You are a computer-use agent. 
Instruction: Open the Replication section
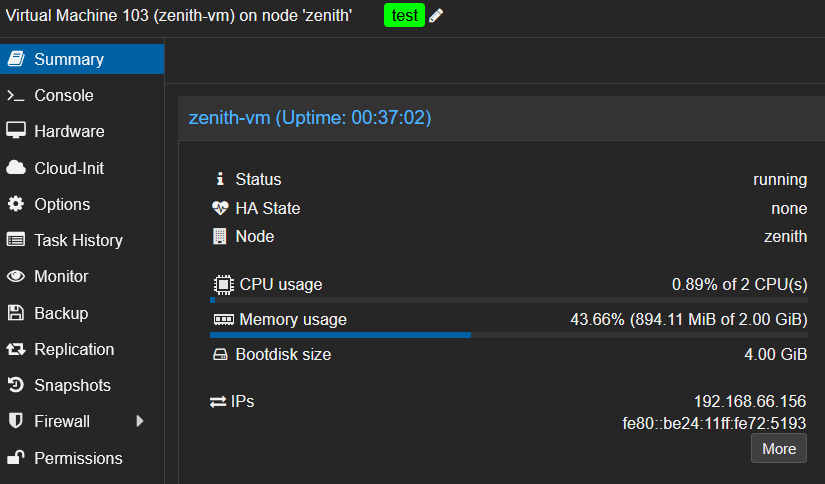74,349
